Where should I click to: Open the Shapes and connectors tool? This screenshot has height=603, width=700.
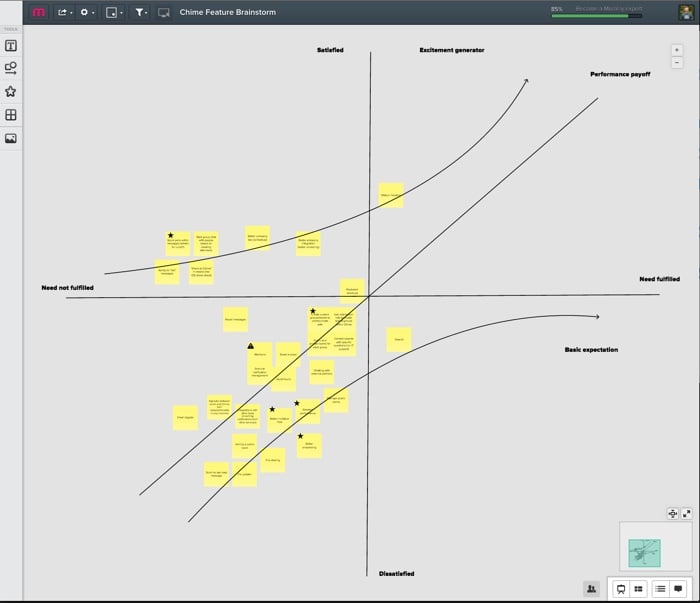click(x=11, y=68)
